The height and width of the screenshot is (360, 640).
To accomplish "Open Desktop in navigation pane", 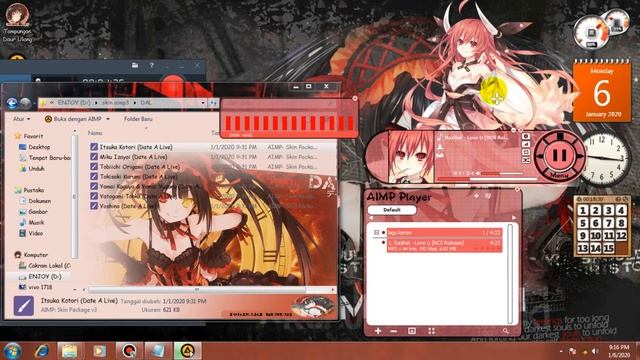I will point(35,147).
